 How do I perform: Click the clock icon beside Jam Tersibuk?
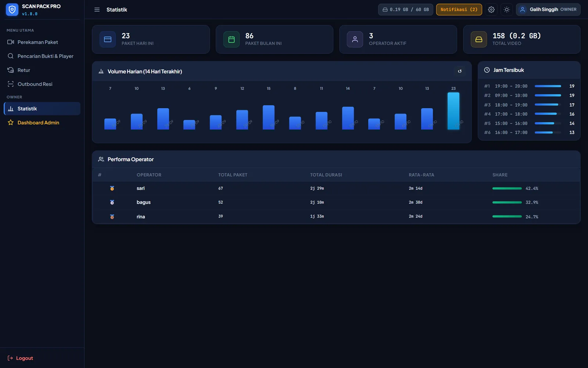pos(487,70)
